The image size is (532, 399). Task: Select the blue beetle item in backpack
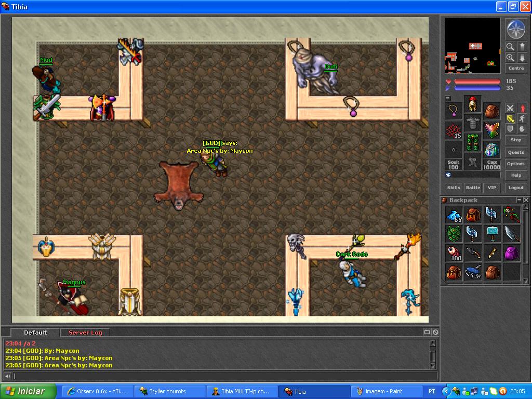point(473,272)
